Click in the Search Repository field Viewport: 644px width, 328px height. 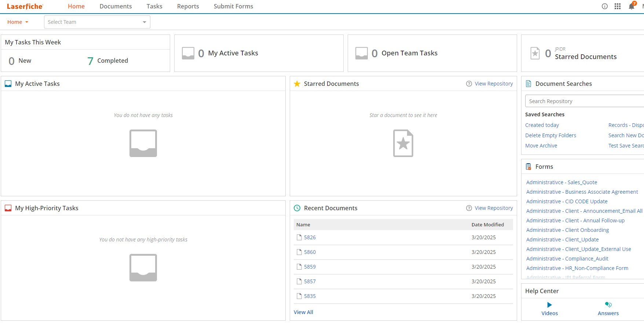tap(584, 101)
